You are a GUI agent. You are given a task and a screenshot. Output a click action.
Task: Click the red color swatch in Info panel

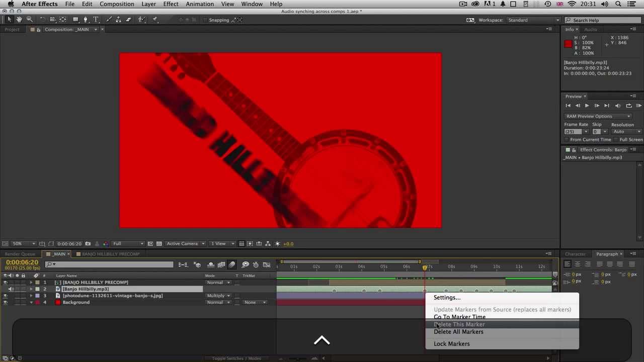point(568,44)
